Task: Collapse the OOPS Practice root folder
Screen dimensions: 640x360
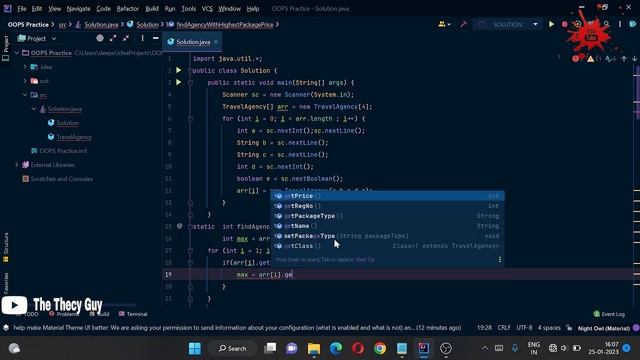Action: [x=17, y=53]
